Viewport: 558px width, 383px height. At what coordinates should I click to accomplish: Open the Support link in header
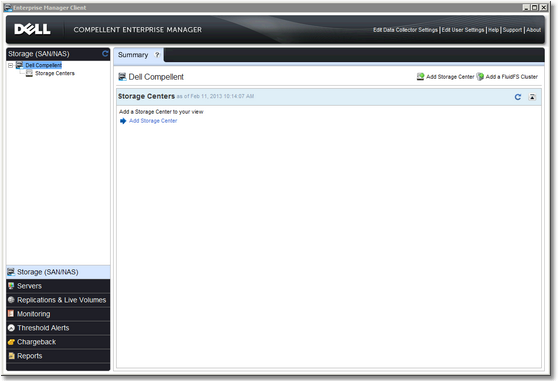tap(512, 30)
